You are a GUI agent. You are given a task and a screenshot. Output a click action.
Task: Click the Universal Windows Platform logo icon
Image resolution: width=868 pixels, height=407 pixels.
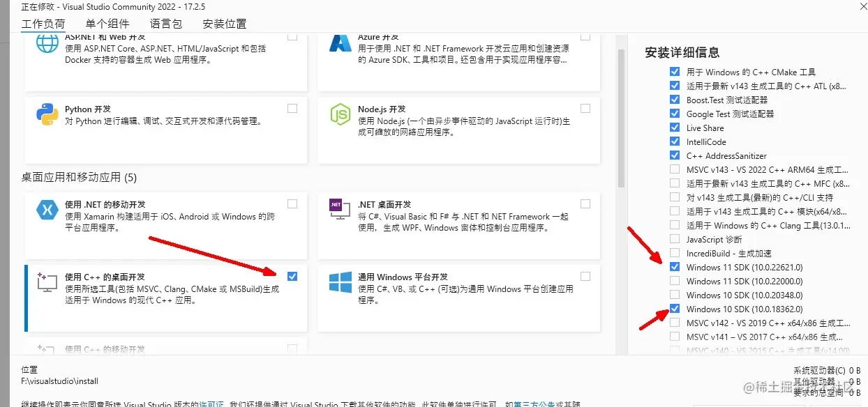pyautogui.click(x=341, y=282)
